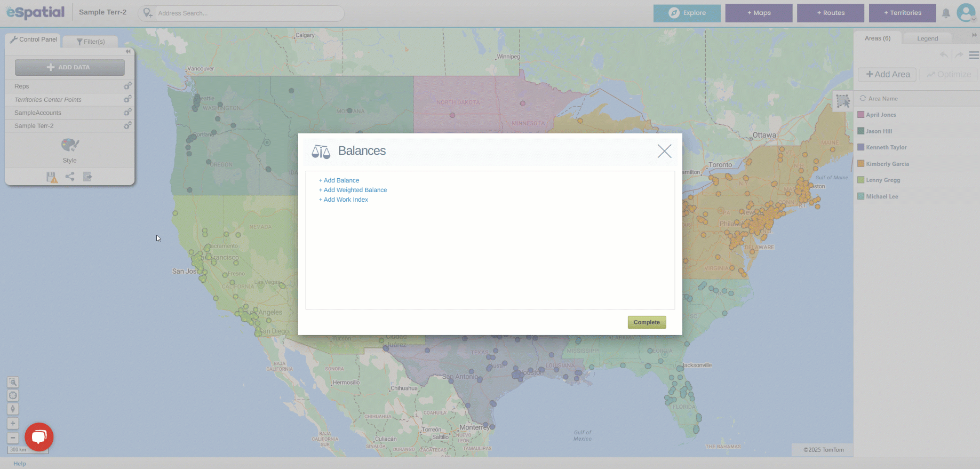
Task: Click the export map icon
Action: pyautogui.click(x=87, y=177)
